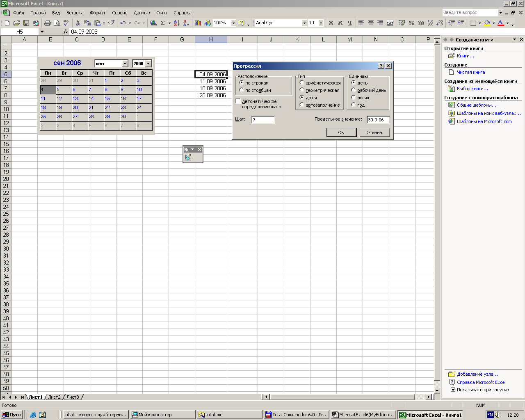Select 'по столбцам' radio button
525x420 pixels.
242,90
